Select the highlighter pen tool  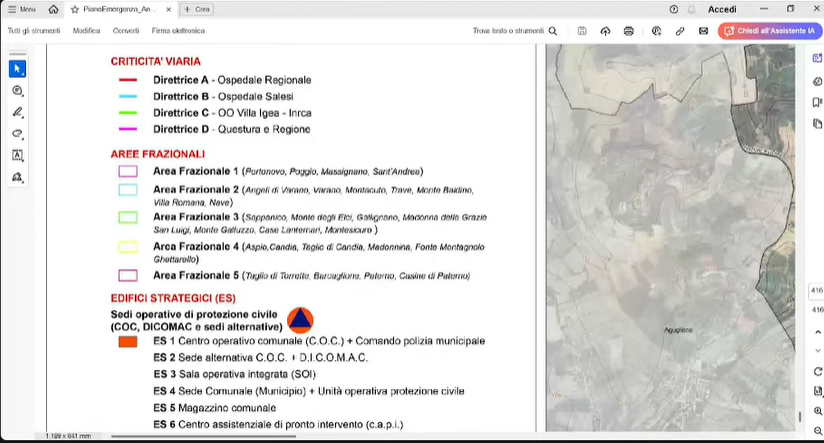(17, 112)
